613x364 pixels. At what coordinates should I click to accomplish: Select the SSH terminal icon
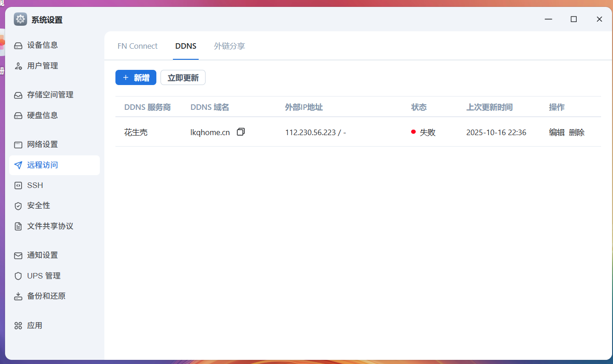coord(18,186)
